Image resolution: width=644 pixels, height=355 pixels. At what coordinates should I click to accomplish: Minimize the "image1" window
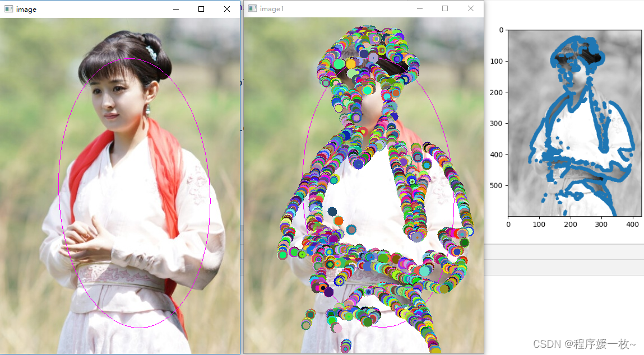coord(420,8)
